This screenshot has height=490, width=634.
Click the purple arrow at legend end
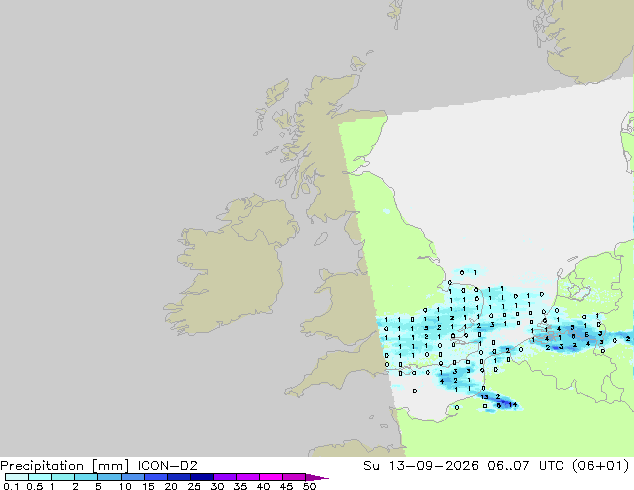317,478
